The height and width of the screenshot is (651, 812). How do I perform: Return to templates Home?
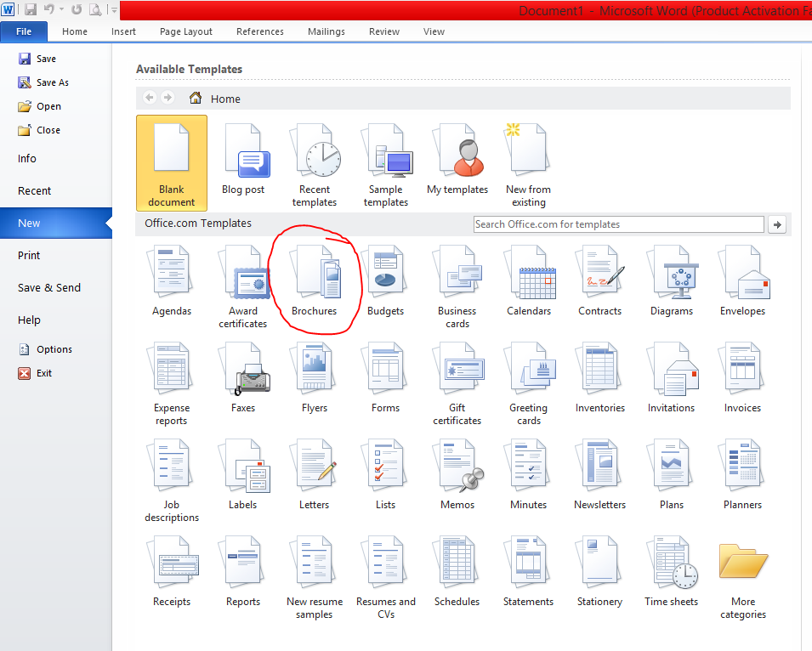(215, 99)
